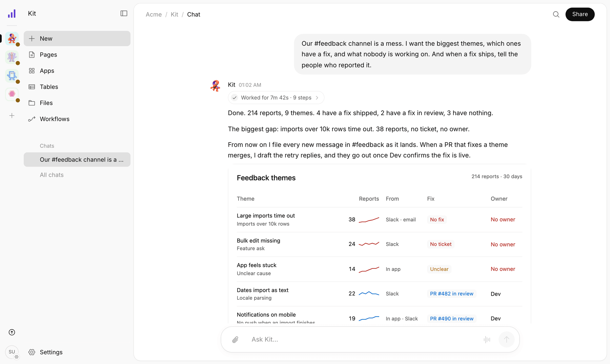This screenshot has width=610, height=364.
Task: Open Settings in the sidebar
Action: coord(77,352)
